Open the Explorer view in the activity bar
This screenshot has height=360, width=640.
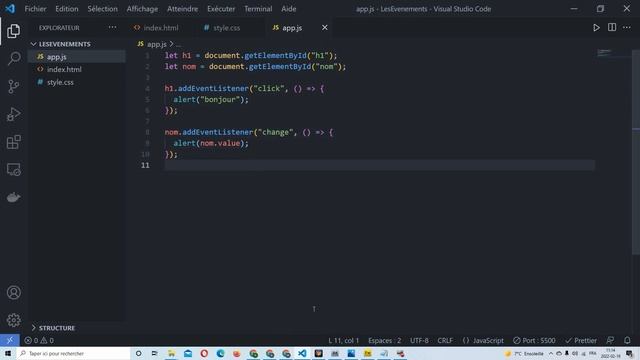tap(13, 31)
